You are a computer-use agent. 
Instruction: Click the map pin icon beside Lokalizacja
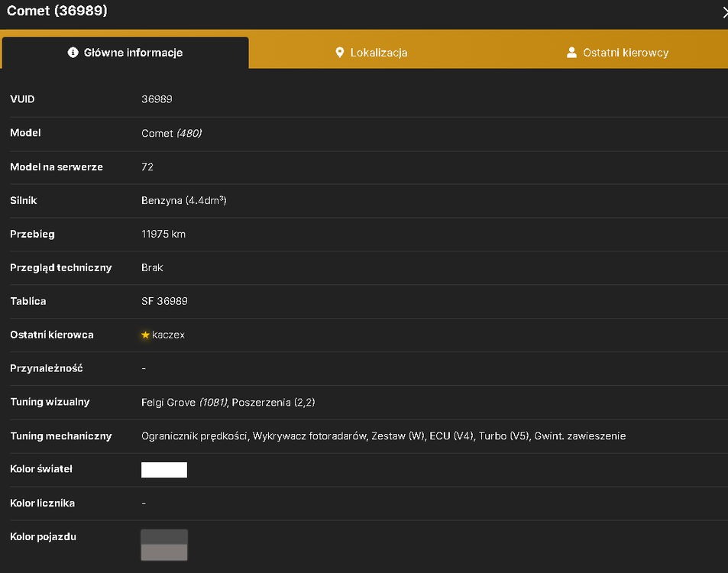[340, 53]
